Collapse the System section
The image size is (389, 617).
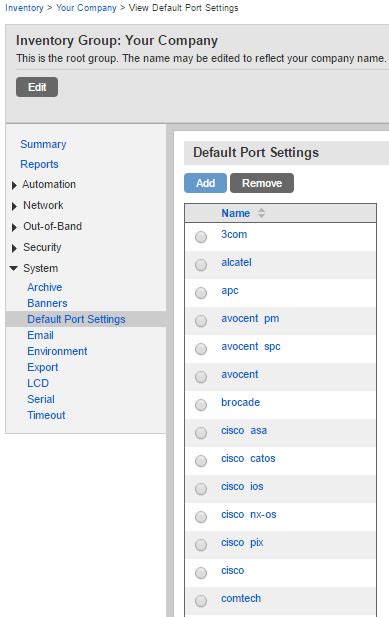click(x=14, y=268)
